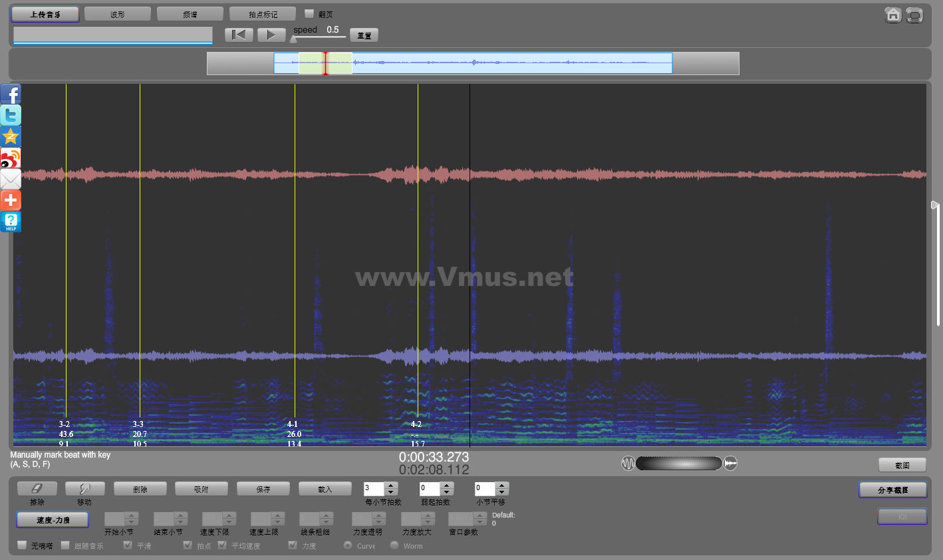Rewind to start with skip-back button
The image size is (943, 560).
(x=239, y=35)
